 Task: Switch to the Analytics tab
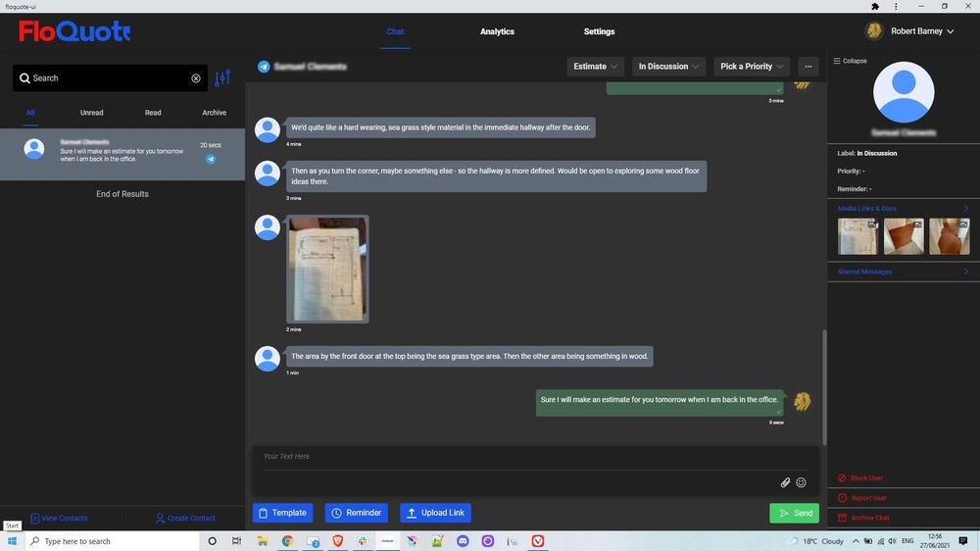(x=497, y=31)
